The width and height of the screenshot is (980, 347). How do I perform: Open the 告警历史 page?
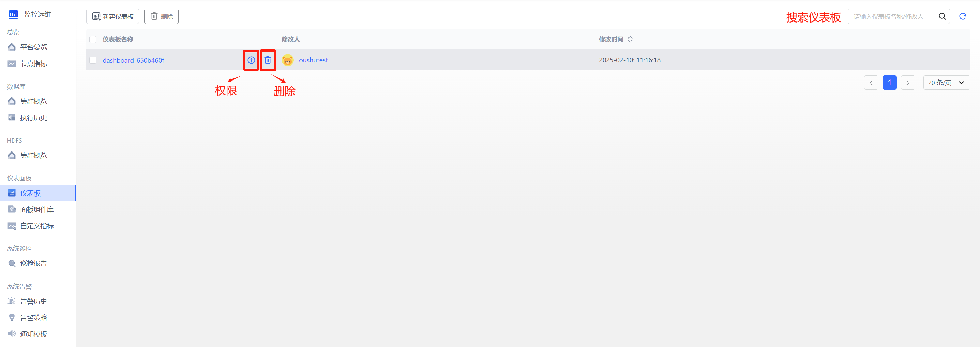coord(33,301)
